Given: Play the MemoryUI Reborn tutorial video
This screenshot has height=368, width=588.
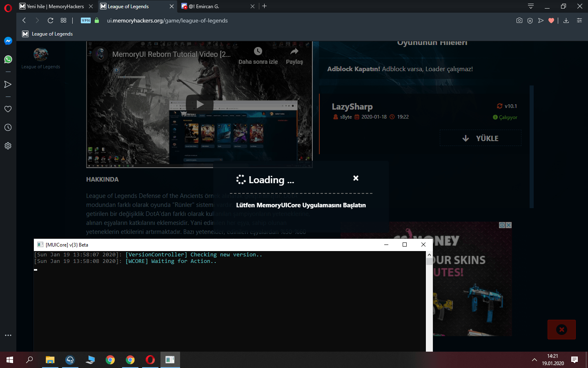Looking at the screenshot, I should click(200, 104).
